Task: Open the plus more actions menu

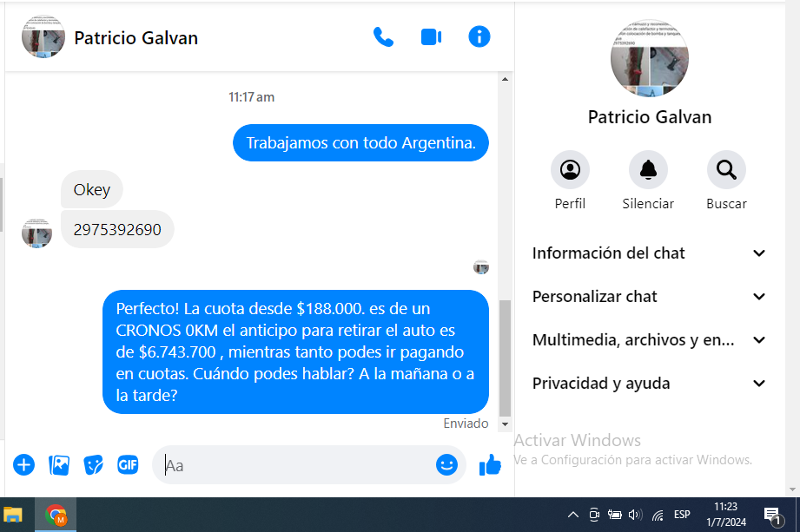Action: tap(23, 465)
